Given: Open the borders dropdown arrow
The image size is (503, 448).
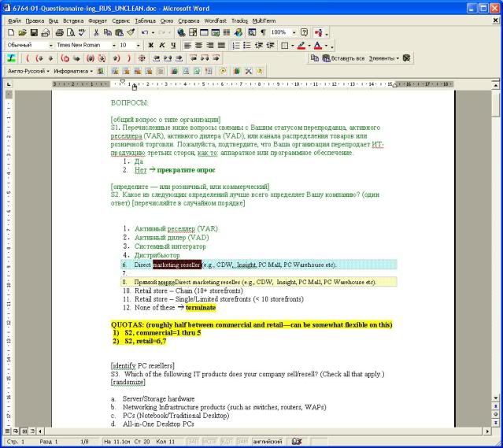Looking at the screenshot, I should [293, 46].
